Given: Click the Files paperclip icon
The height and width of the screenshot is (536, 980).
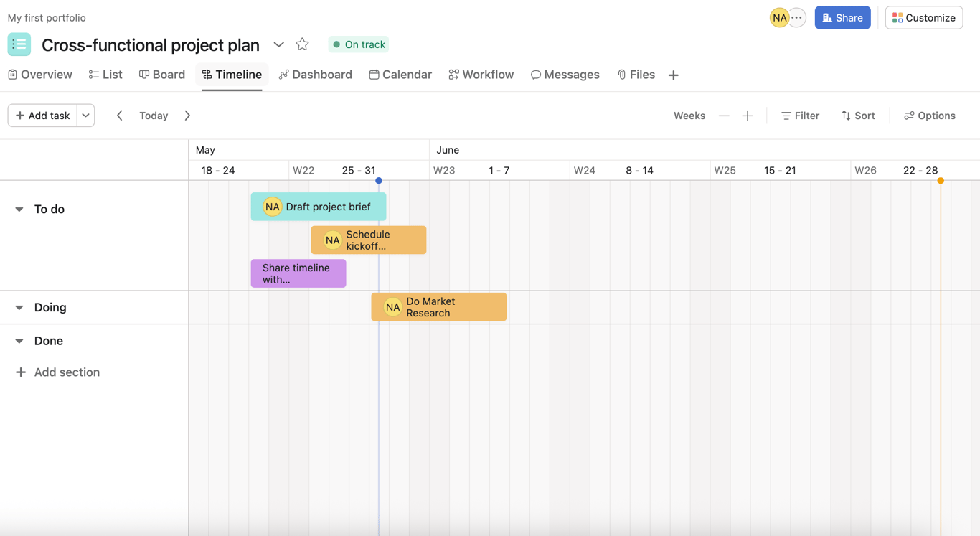Looking at the screenshot, I should pyautogui.click(x=621, y=74).
